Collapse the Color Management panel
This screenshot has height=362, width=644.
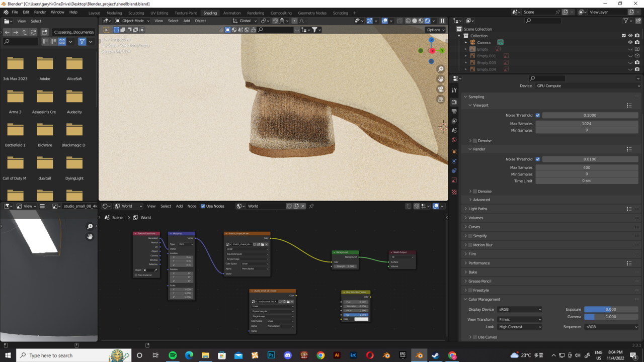[x=484, y=299]
